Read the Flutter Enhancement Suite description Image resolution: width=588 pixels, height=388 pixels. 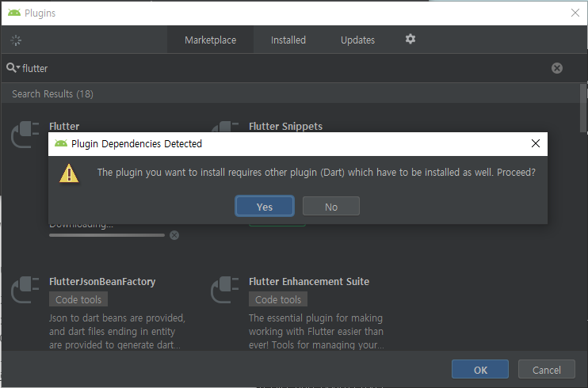pos(316,332)
